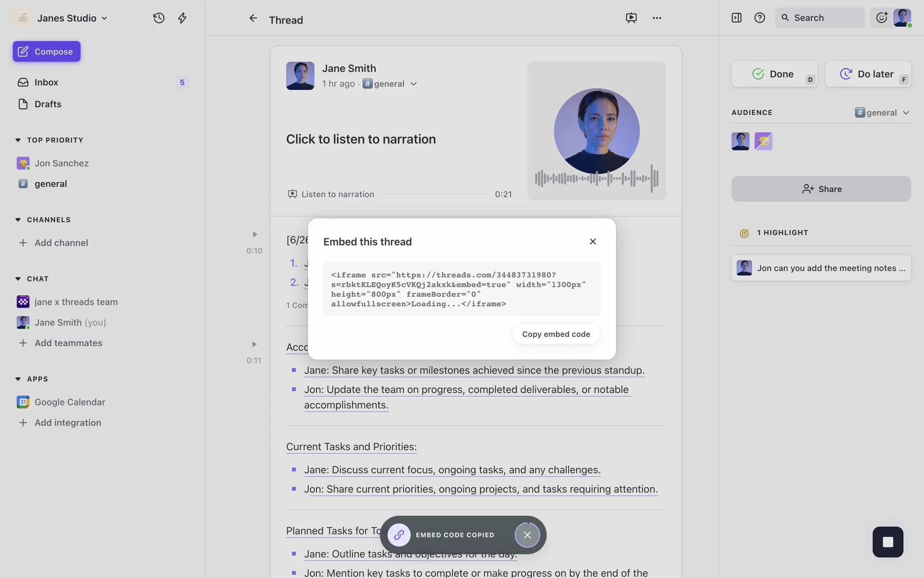Open the help question mark icon

(759, 18)
